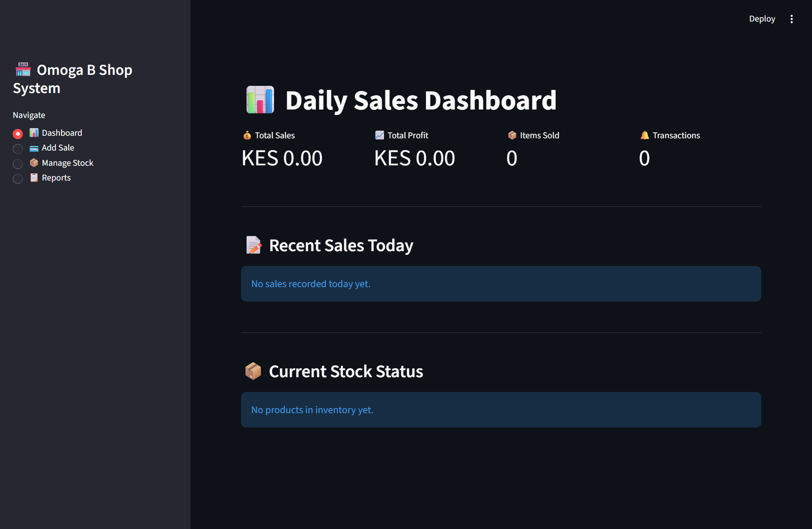Click the shop icon beside Omoga B Shop
The height and width of the screenshot is (529, 812).
tap(23, 69)
